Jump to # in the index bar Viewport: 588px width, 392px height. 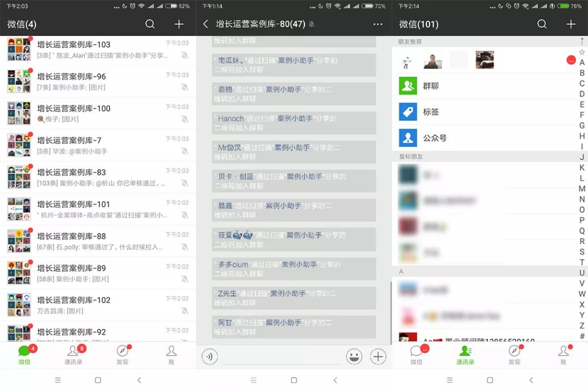point(582,336)
